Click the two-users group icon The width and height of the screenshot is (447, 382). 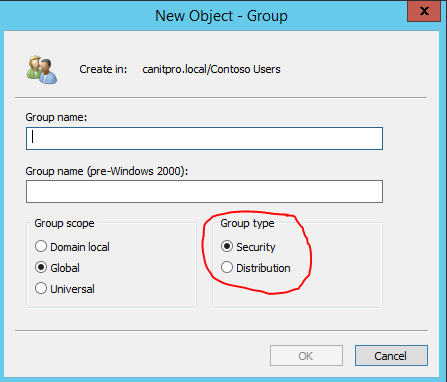point(42,70)
